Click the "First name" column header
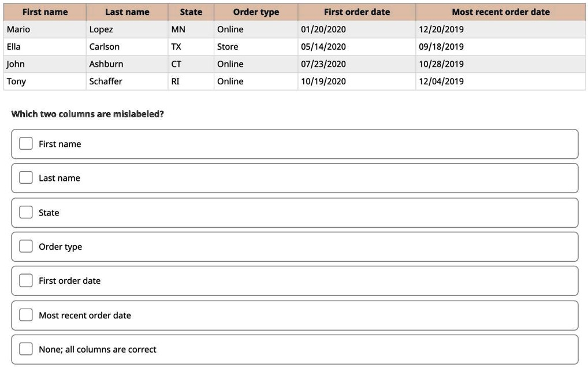 click(44, 12)
